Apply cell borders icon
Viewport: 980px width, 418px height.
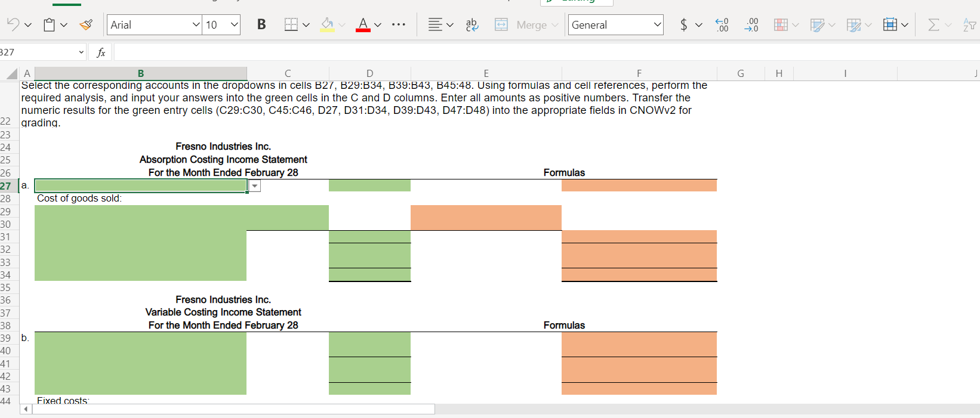pos(291,24)
